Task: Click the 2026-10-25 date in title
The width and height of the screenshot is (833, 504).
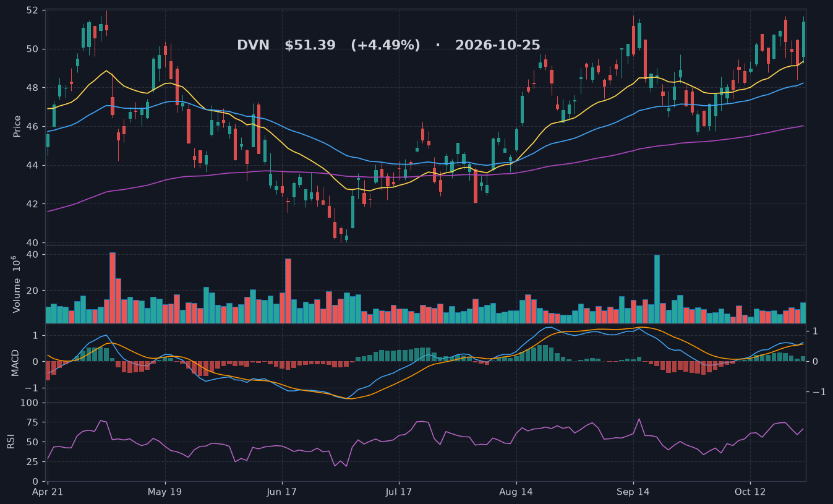Action: [x=498, y=45]
